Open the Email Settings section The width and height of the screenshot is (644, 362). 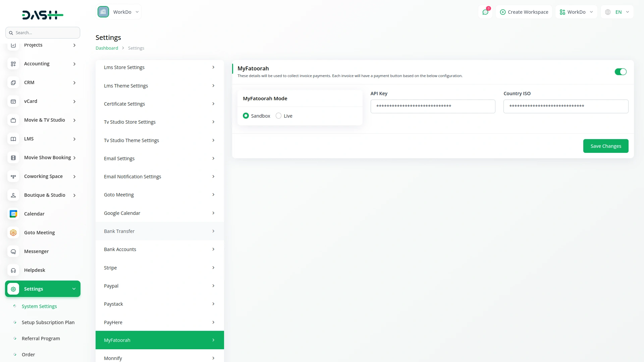159,158
